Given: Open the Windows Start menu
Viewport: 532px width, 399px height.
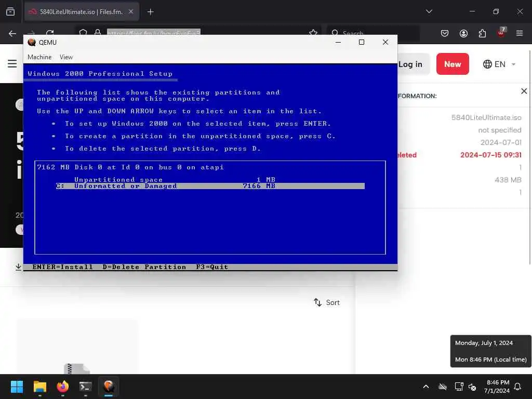Looking at the screenshot, I should coord(17,387).
